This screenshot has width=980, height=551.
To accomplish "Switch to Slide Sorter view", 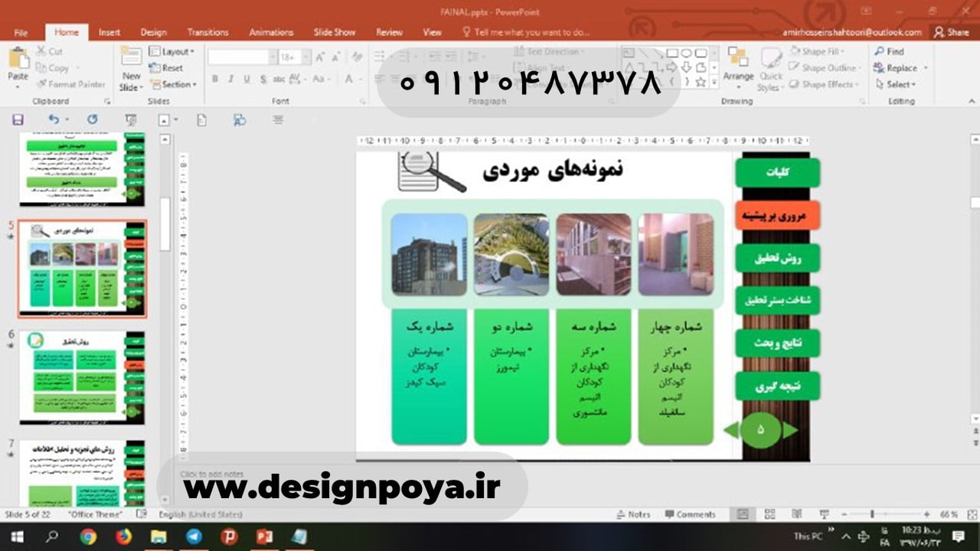I will point(769,514).
